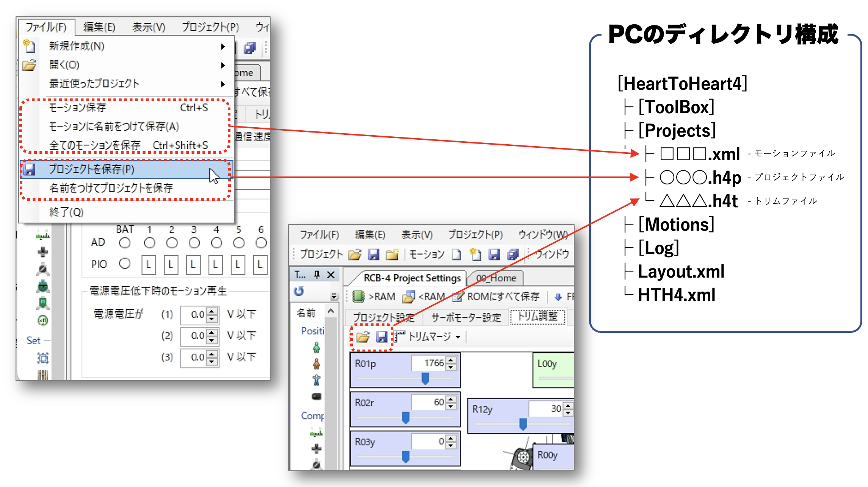The height and width of the screenshot is (487, 868).
Task: Click the save all icon in the left window's toolbar
Action: point(249,48)
